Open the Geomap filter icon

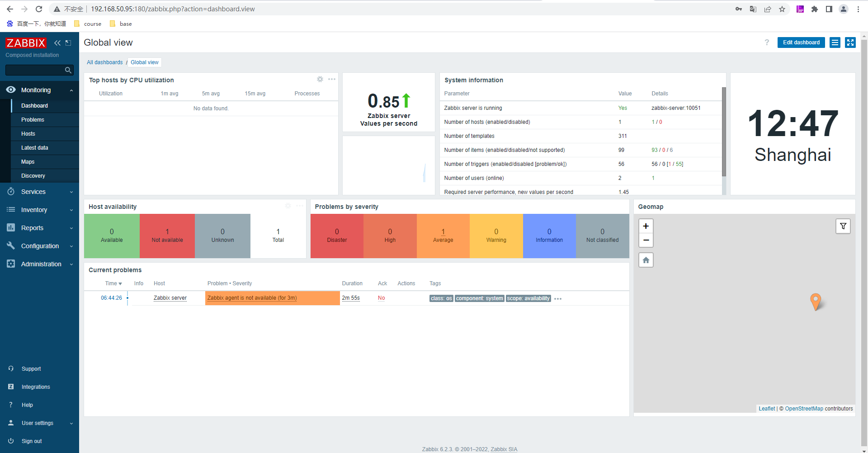843,226
